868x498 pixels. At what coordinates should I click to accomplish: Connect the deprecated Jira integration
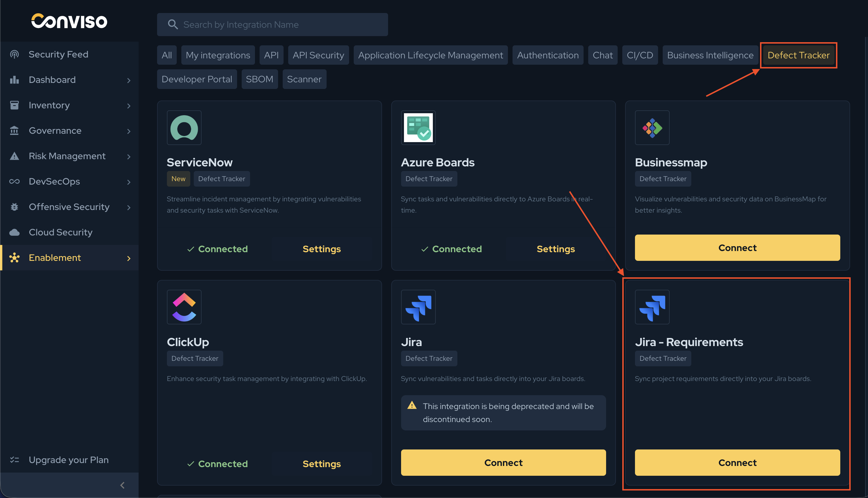pyautogui.click(x=503, y=462)
